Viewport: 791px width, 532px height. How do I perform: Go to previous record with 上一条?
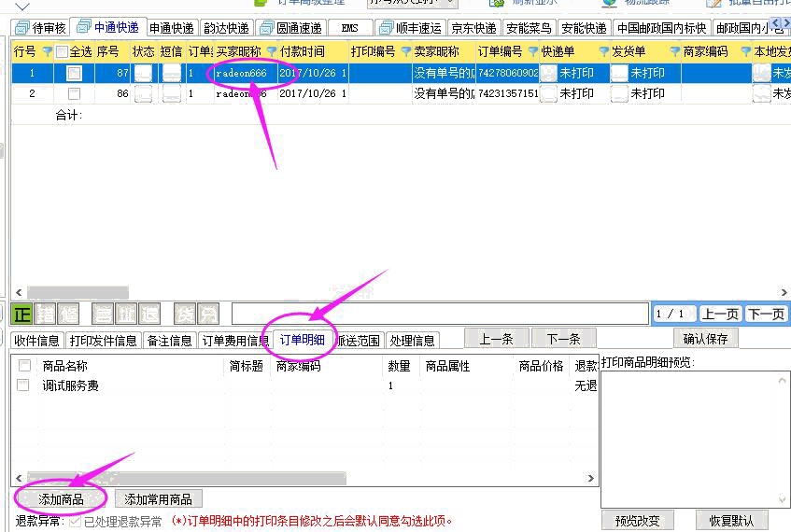pyautogui.click(x=497, y=339)
